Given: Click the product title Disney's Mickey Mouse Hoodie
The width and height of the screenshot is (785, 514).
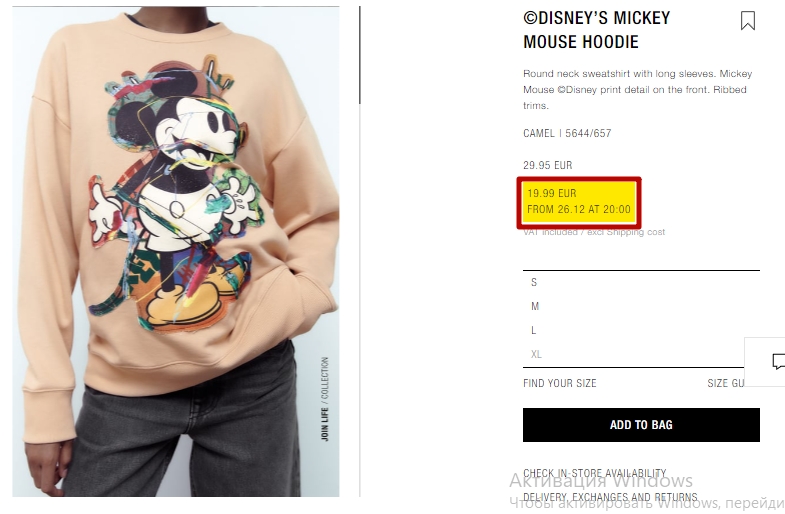Looking at the screenshot, I should 597,30.
